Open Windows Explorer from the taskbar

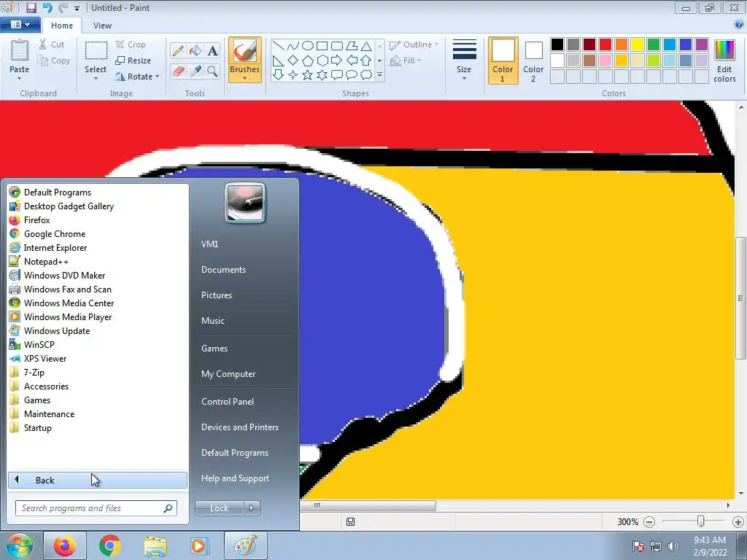click(x=155, y=545)
